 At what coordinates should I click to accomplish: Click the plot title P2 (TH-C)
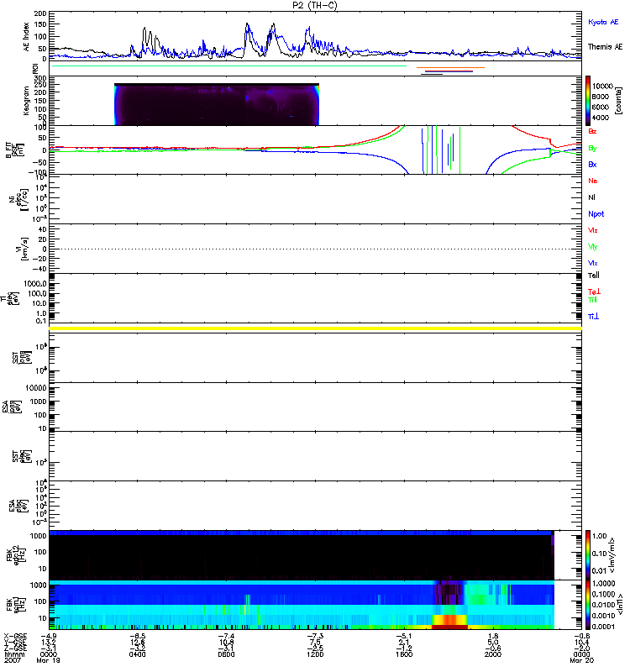tap(314, 5)
